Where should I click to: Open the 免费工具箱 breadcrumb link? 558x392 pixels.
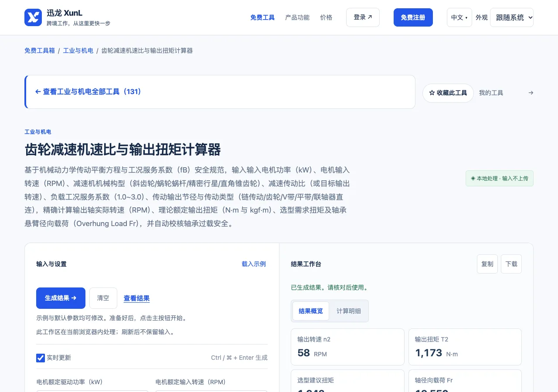tap(40, 51)
